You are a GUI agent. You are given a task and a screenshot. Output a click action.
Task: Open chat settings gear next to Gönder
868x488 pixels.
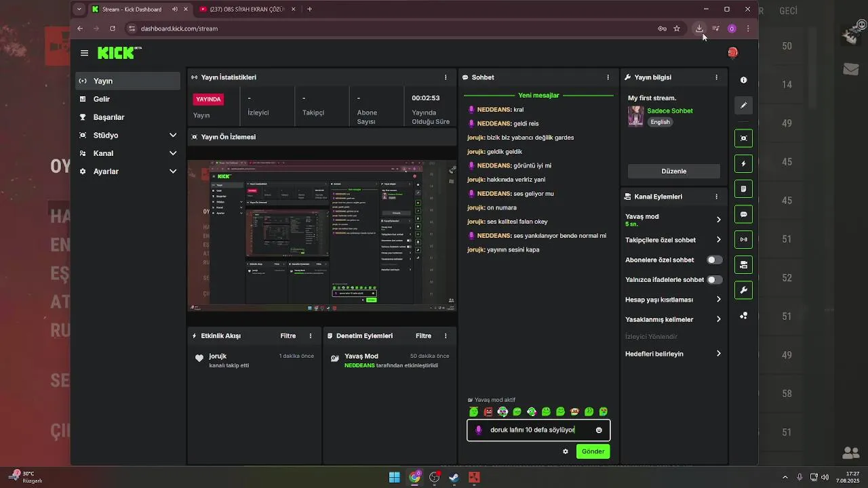point(566,451)
